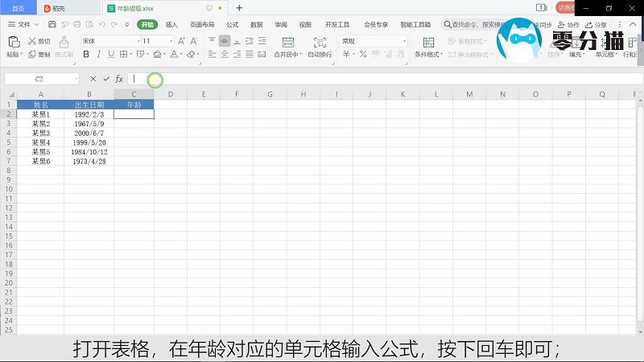
Task: Confirm formula entry with the checkmark icon
Action: click(105, 79)
